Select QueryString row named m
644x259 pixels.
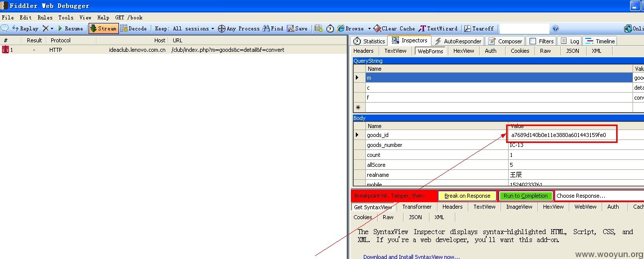point(498,78)
